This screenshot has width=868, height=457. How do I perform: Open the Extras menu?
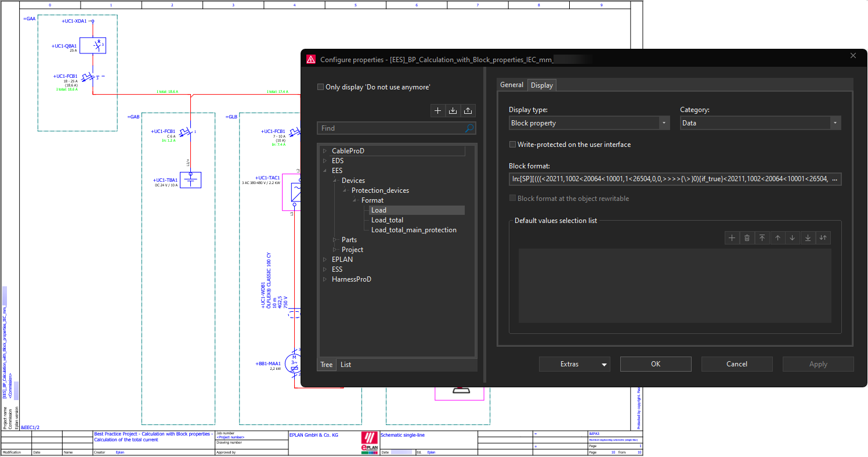574,364
